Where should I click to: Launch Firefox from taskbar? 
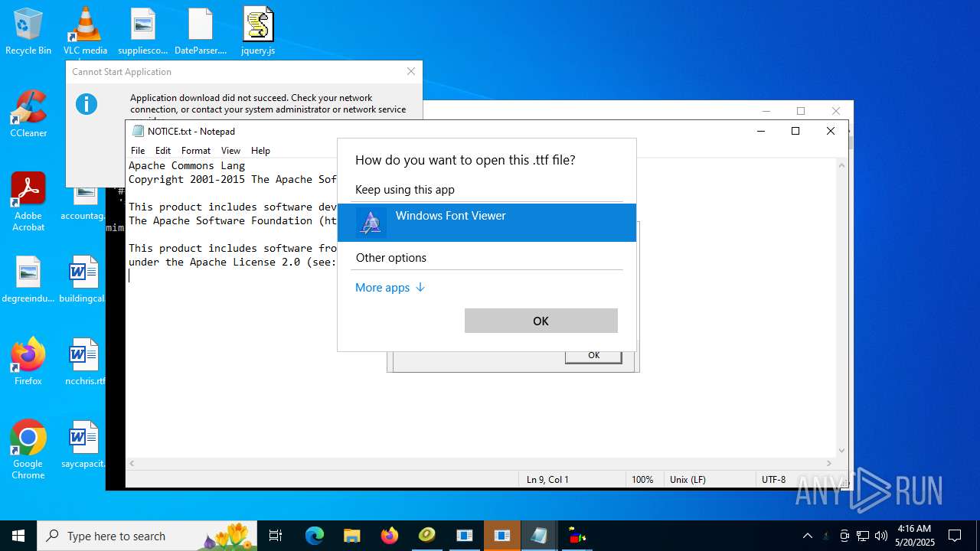coord(390,536)
